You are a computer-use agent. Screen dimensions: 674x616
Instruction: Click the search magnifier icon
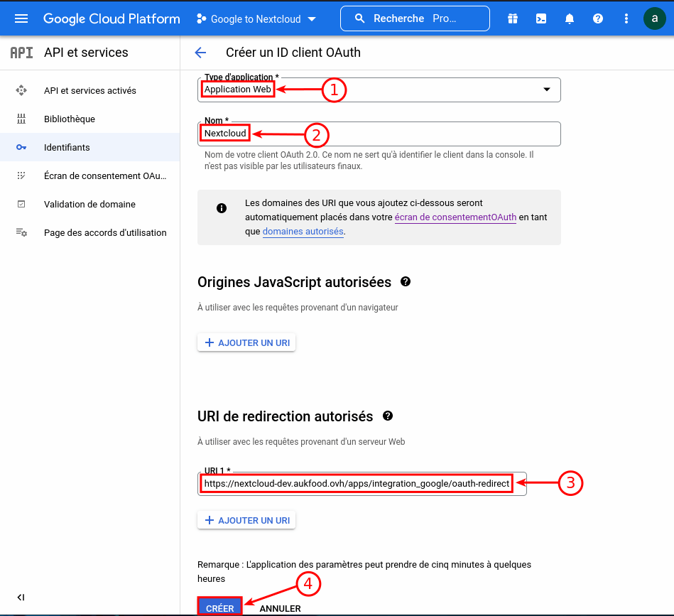coord(359,18)
